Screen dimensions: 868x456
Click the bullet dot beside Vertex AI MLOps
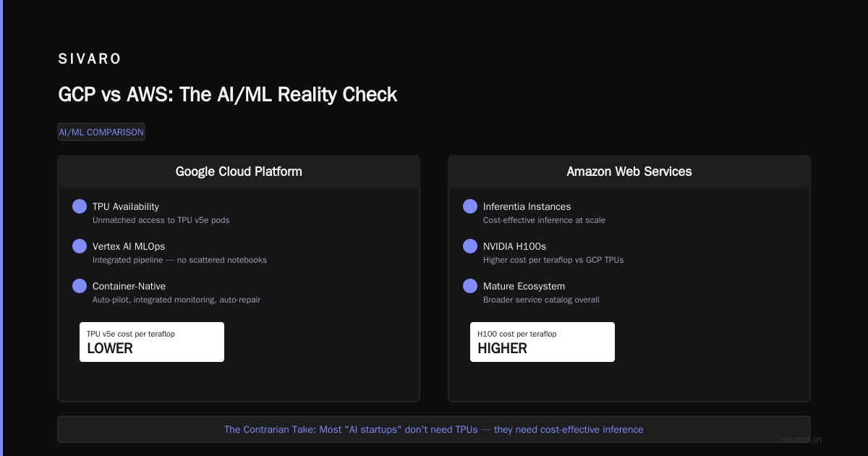coord(80,246)
